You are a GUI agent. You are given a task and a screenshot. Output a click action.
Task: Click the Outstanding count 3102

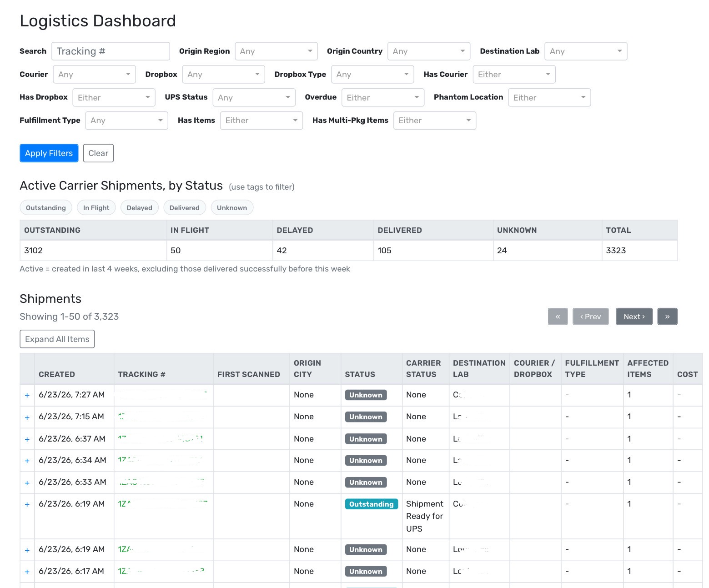(x=33, y=251)
